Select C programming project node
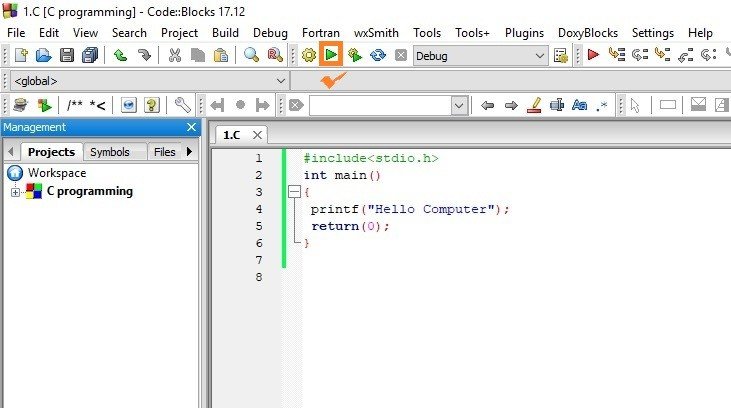731x408 pixels. (x=90, y=191)
